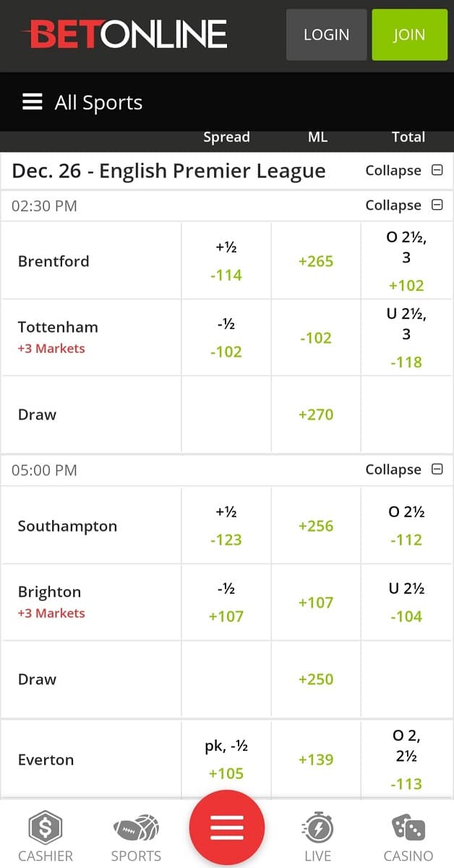Select Tottenham spread -½ at -102
454x868 pixels.
point(226,338)
